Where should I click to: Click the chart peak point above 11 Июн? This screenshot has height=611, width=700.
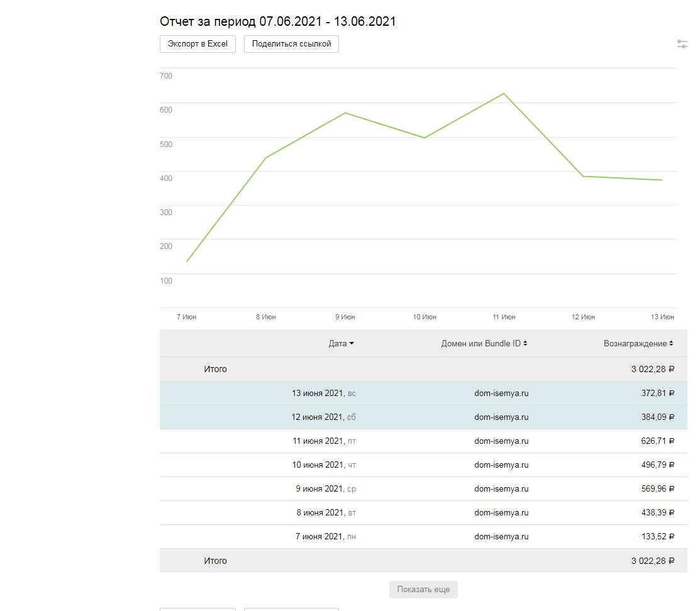(504, 94)
